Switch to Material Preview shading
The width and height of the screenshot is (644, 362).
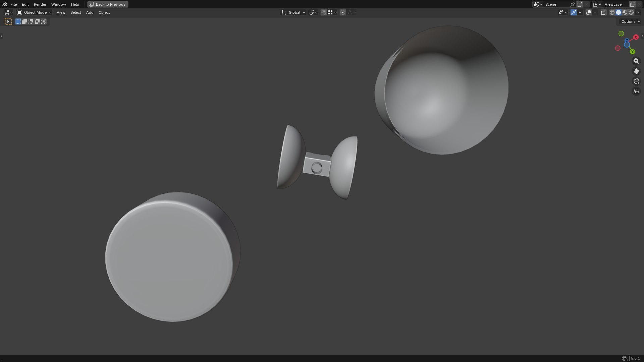[625, 12]
